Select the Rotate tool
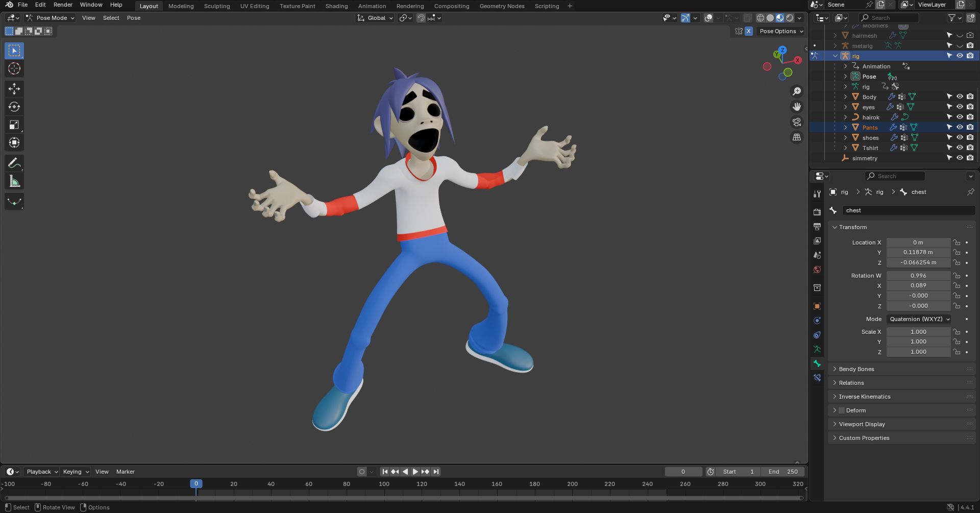Screen dimensions: 980x513 (14, 107)
